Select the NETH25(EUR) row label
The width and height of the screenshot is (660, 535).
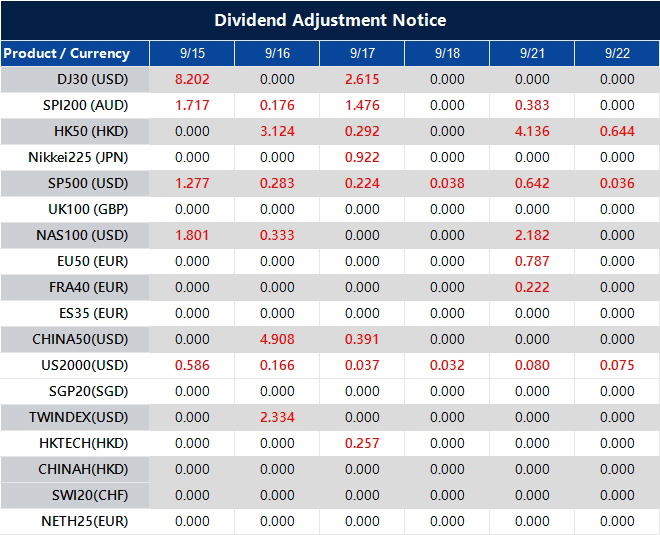coord(85,522)
